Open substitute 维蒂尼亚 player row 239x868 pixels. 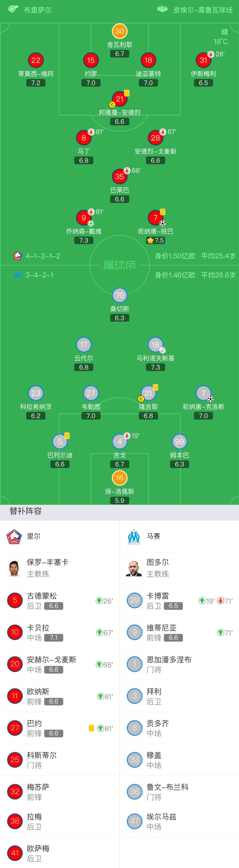tap(179, 632)
